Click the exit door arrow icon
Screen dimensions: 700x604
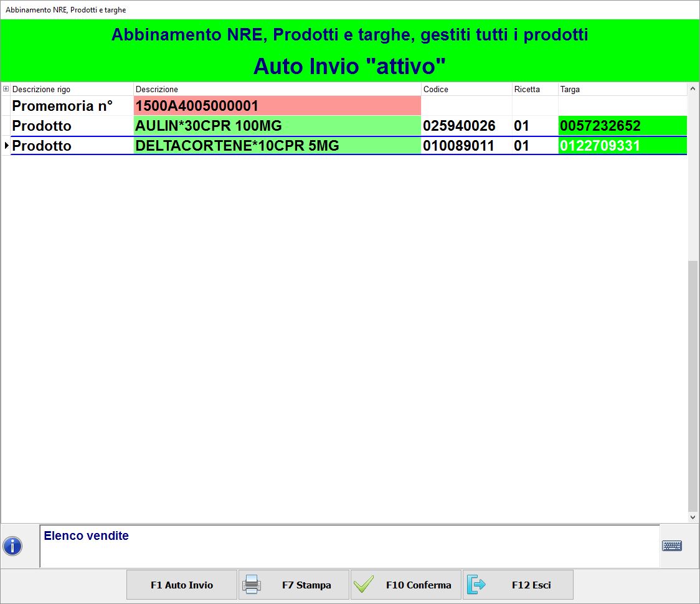[476, 585]
